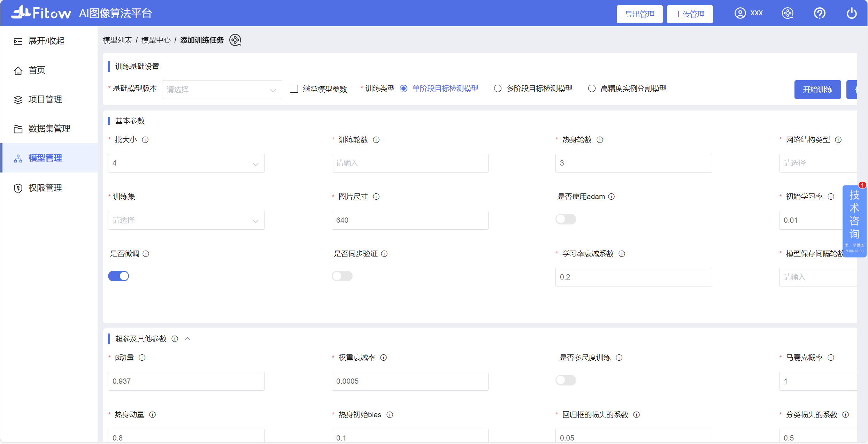Image resolution: width=868 pixels, height=444 pixels.
Task: Navigate to 模型中心 breadcrumb
Action: (156, 40)
